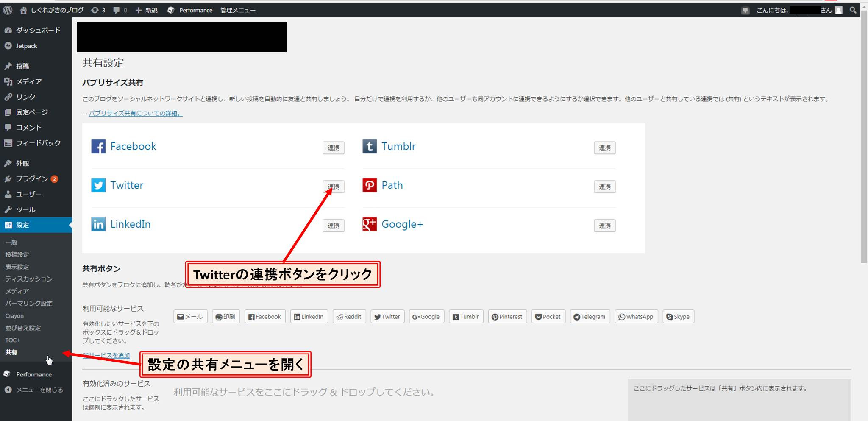Select the LinkedIn sharing service button
The image size is (868, 421).
[x=309, y=317]
